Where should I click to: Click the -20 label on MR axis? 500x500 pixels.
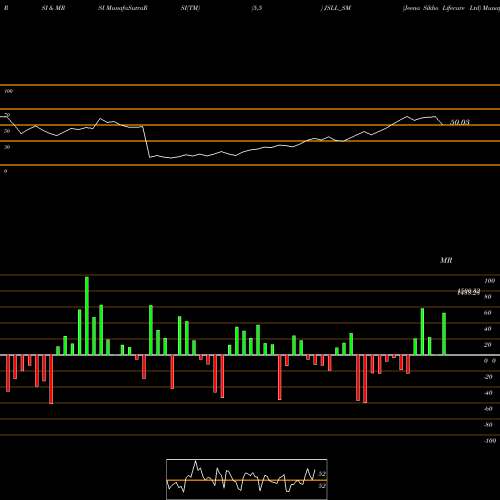point(488,377)
